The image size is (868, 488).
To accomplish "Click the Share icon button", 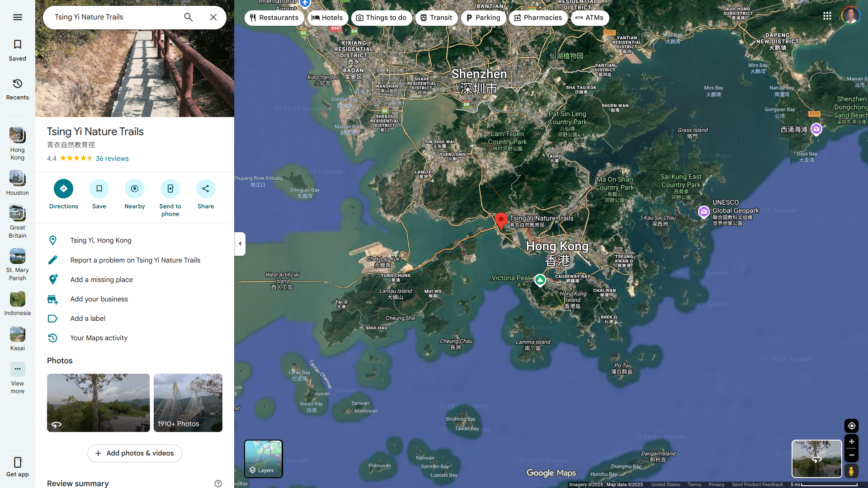I will point(206,188).
